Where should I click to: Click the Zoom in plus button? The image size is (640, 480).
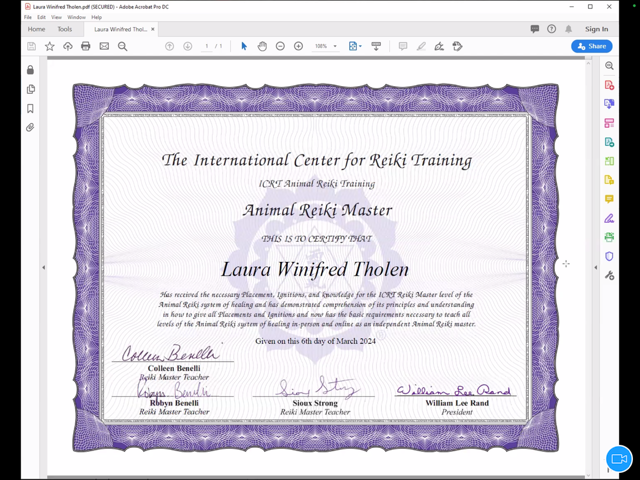298,46
